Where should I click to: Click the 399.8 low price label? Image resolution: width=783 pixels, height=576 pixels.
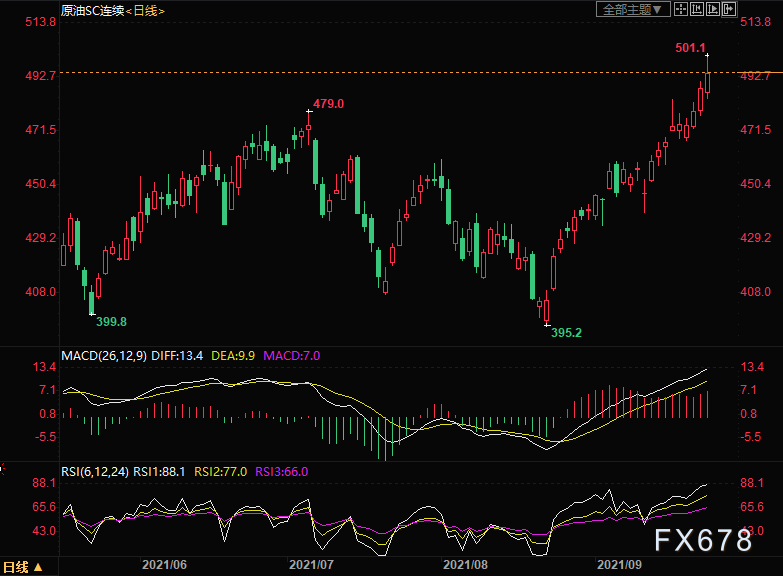click(x=111, y=321)
